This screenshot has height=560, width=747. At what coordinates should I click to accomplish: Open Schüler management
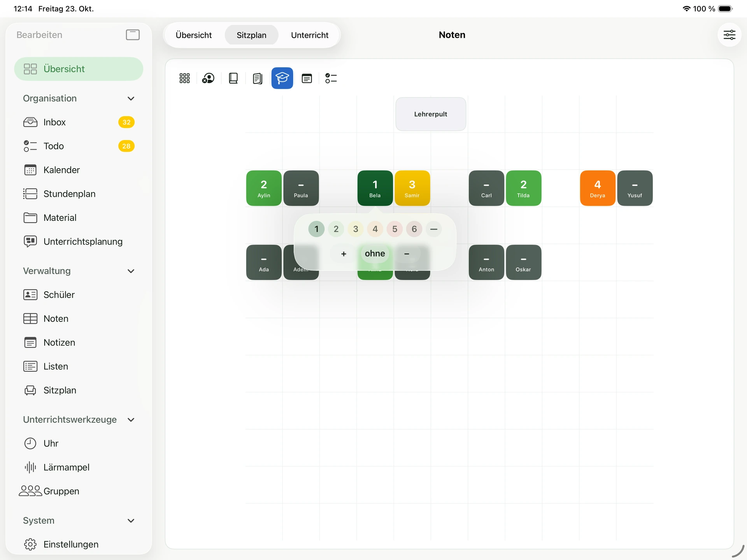click(79, 295)
